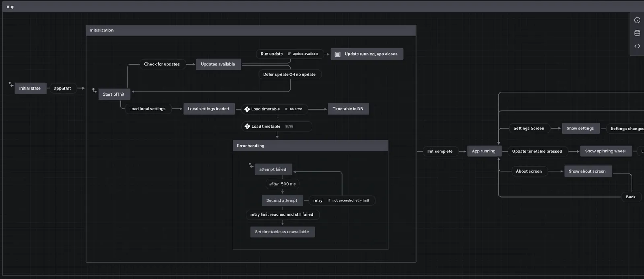Image resolution: width=644 pixels, height=279 pixels.
Task: Select the Initial state node
Action: pos(30,88)
